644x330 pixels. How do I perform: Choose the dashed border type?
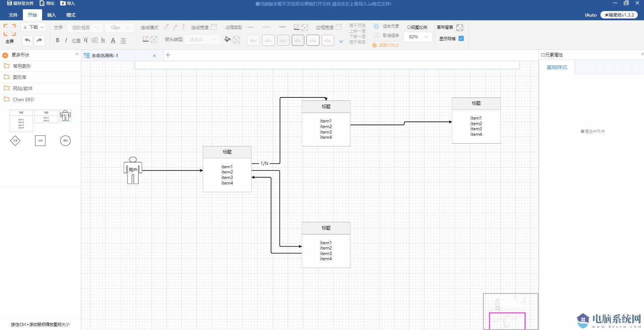pyautogui.click(x=250, y=27)
